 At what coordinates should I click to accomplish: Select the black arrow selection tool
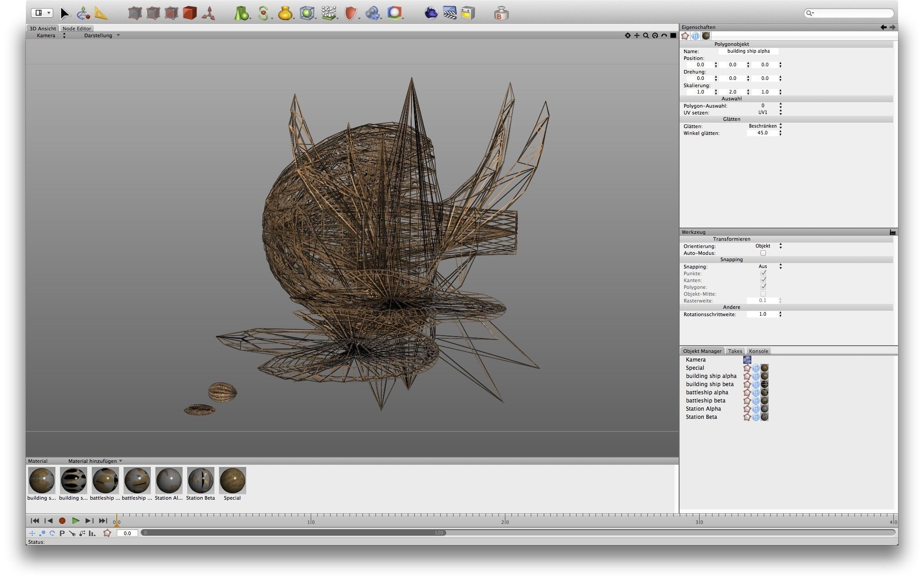tap(65, 13)
